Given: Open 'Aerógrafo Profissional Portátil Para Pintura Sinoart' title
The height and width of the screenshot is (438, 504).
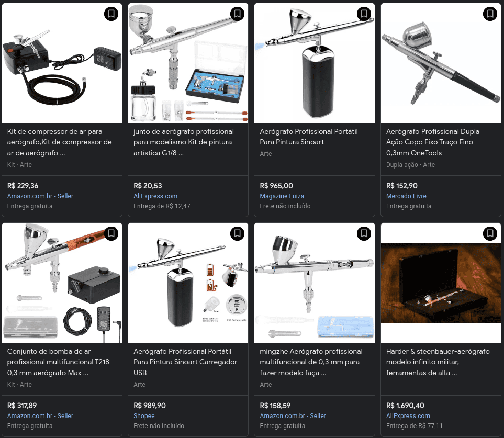Looking at the screenshot, I should [x=309, y=137].
